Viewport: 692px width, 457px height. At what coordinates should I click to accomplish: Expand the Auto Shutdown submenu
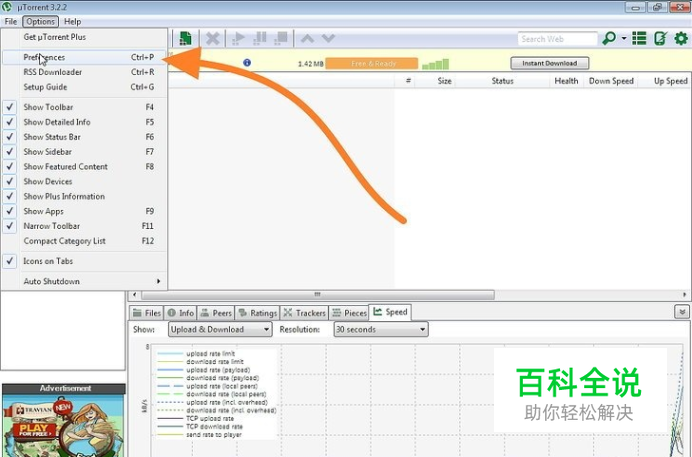pos(84,281)
